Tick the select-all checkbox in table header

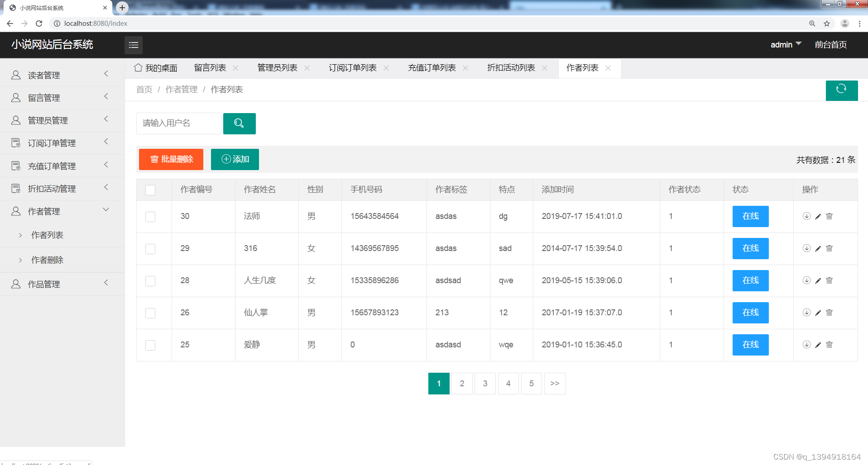pyautogui.click(x=150, y=190)
